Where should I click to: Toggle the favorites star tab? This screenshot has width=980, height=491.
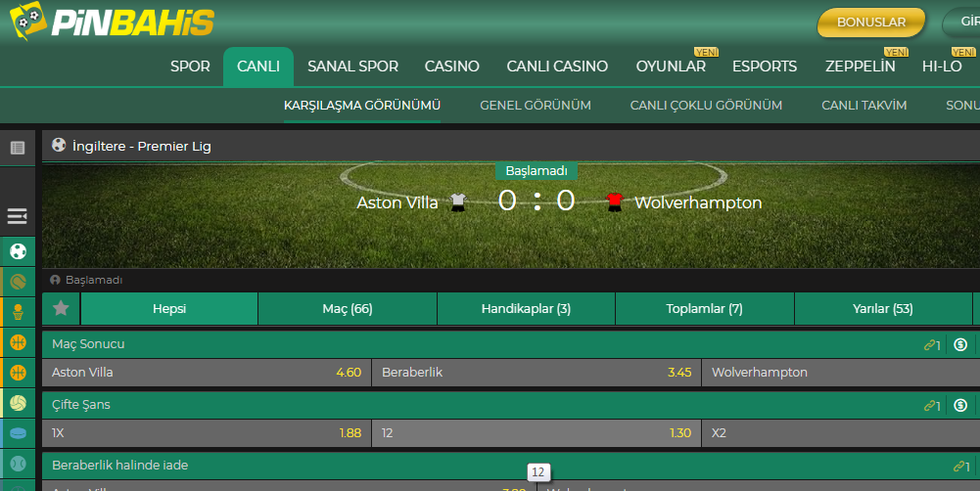[x=61, y=309]
